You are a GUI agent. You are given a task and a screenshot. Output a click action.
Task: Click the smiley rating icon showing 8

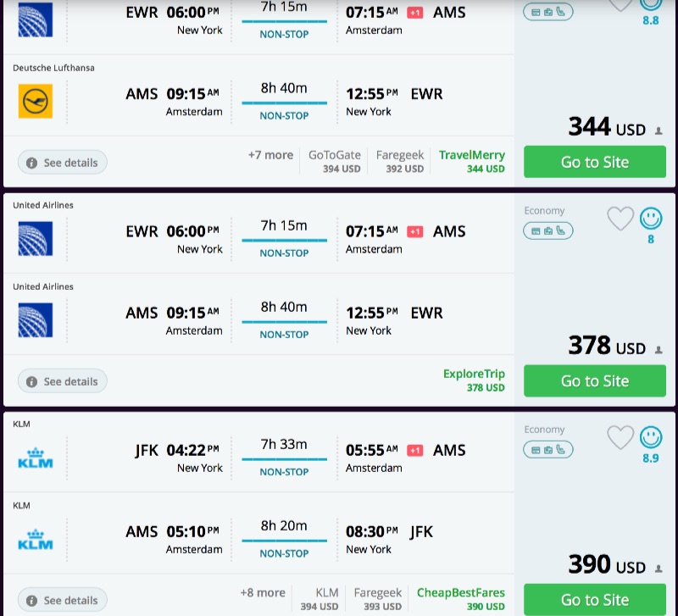coord(651,219)
